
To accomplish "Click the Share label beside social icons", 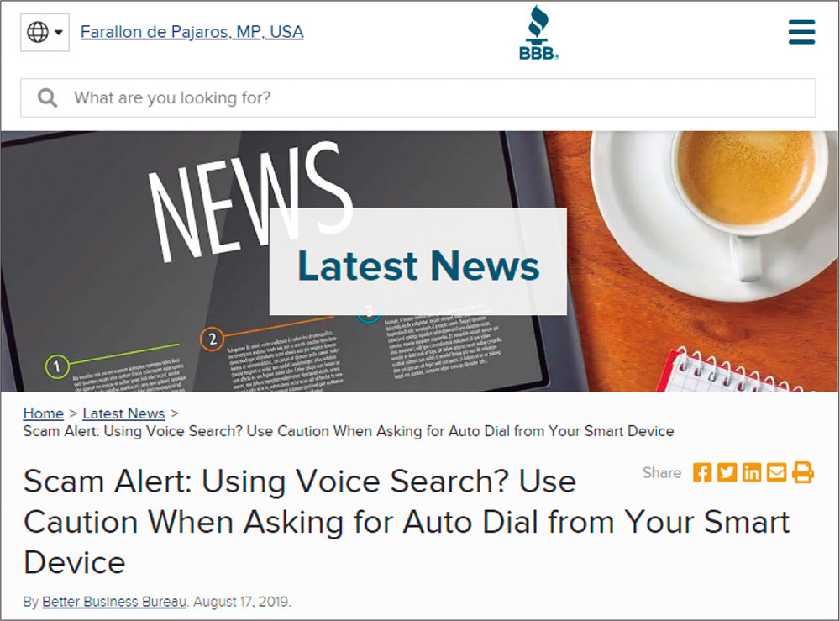I will coord(662,472).
